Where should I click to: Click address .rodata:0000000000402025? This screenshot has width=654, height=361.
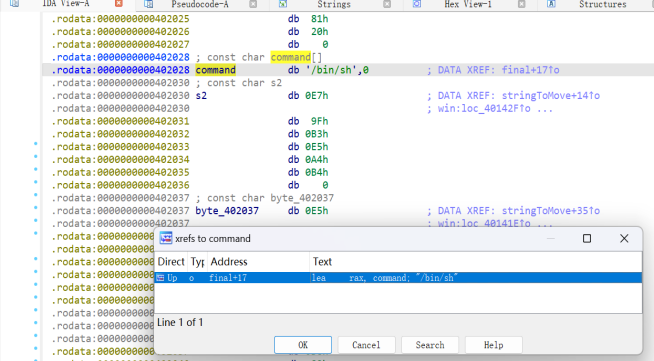pyautogui.click(x=121, y=19)
